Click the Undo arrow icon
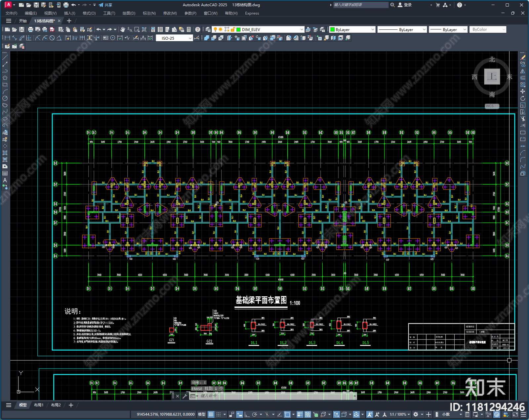Screen dimensions: 529x420 (x=99, y=29)
